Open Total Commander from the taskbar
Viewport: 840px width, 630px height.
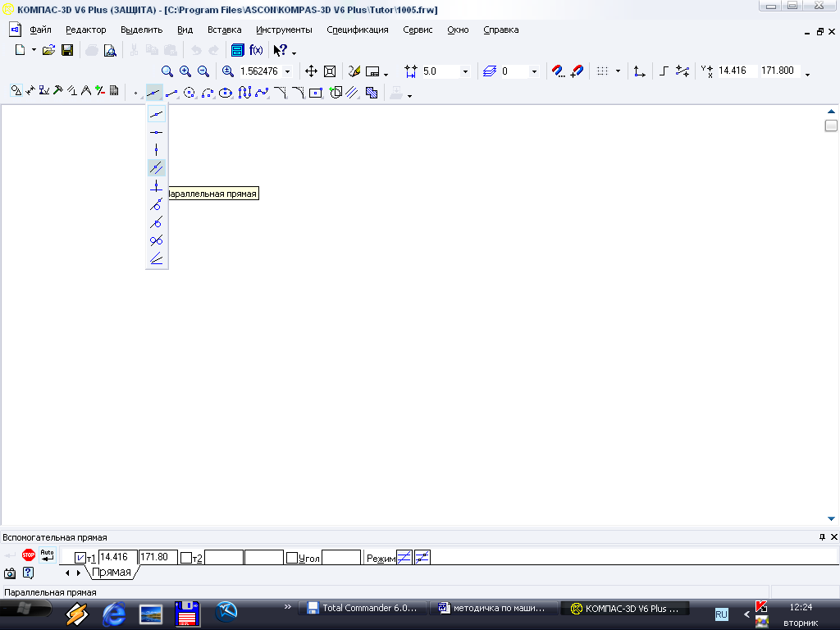click(x=363, y=608)
